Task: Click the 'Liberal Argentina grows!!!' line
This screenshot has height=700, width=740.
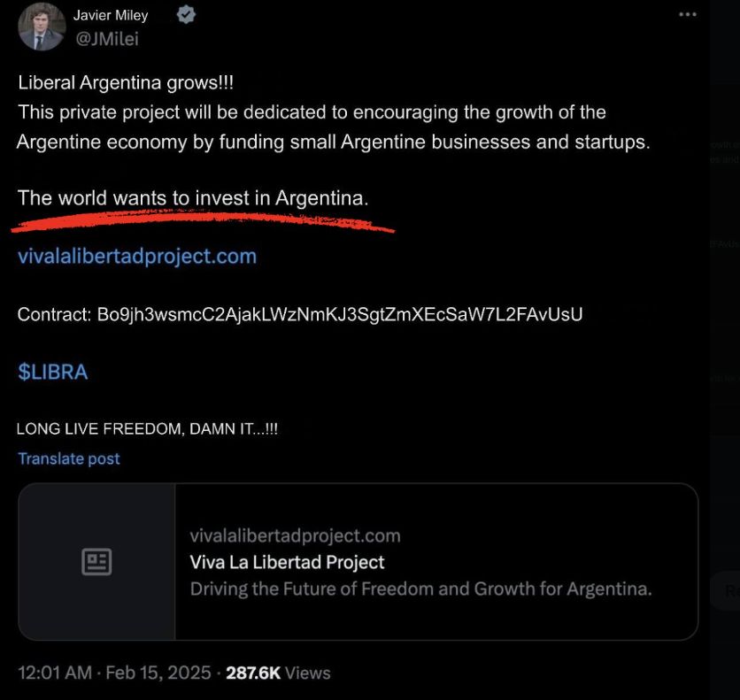Action: click(126, 84)
